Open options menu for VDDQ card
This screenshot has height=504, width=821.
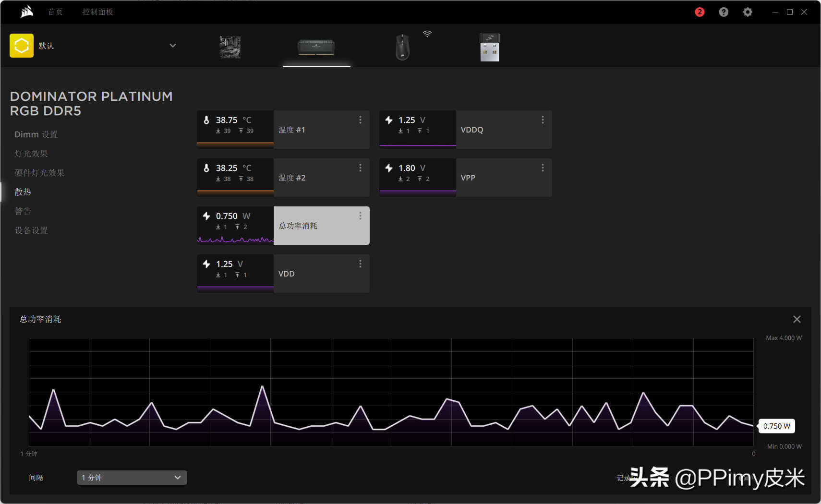point(543,120)
